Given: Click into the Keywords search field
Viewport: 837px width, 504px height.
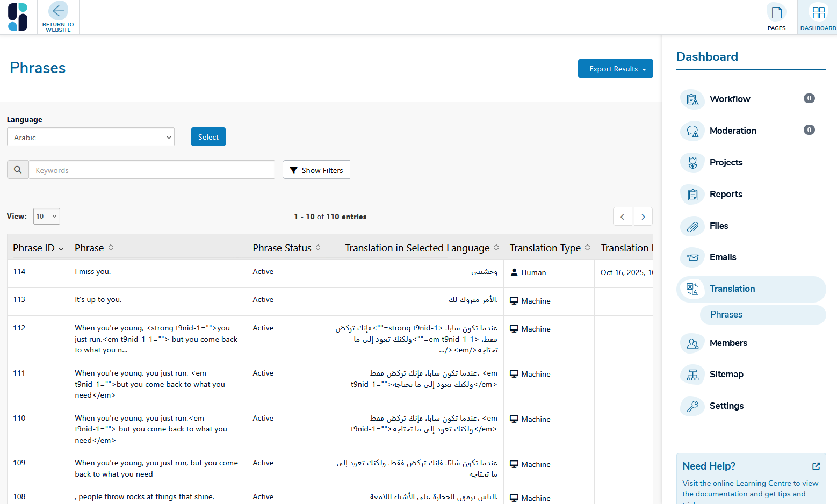Looking at the screenshot, I should pyautogui.click(x=151, y=170).
